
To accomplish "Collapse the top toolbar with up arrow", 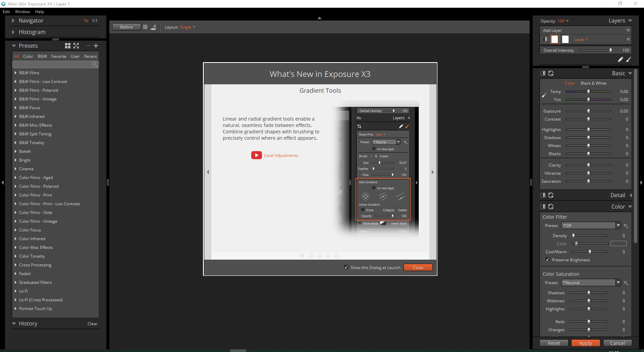I will tap(319, 18).
